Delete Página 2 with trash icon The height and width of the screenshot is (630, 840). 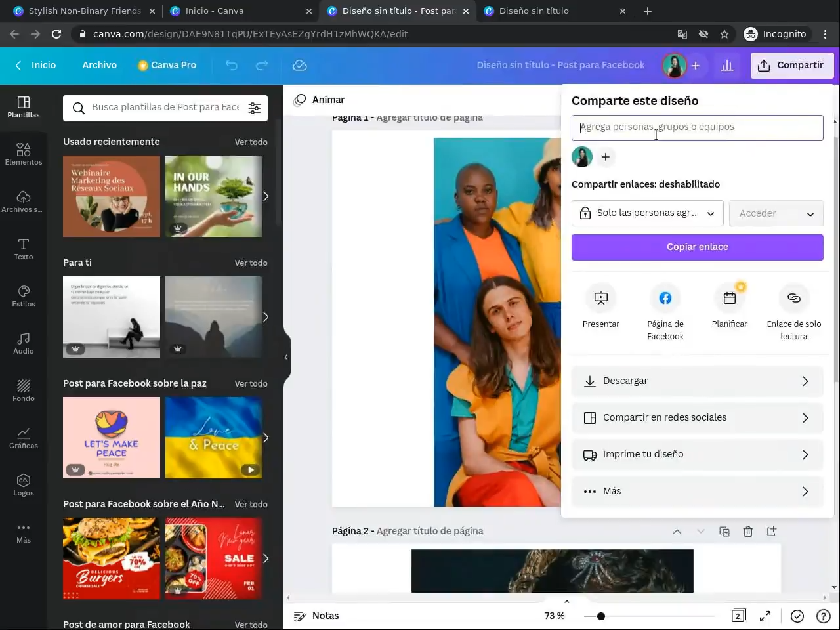748,532
